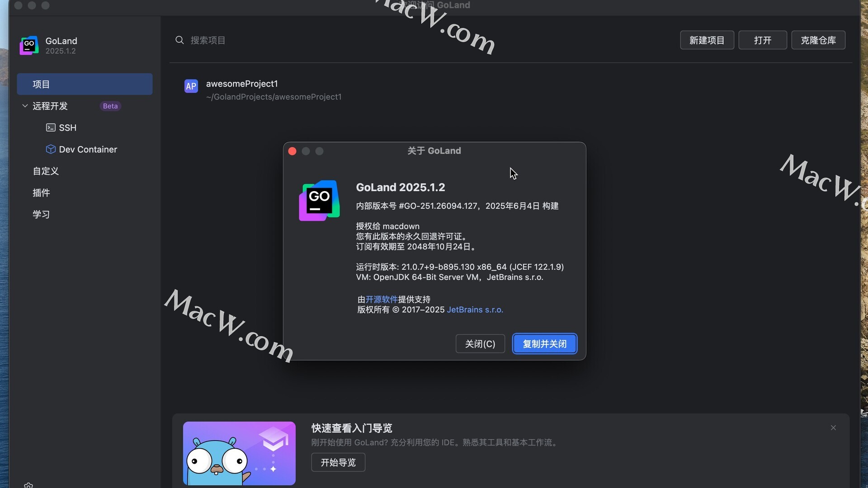The height and width of the screenshot is (488, 868).
Task: Click the 订阅有效期至 2048年10月24日 text
Action: pos(416,247)
